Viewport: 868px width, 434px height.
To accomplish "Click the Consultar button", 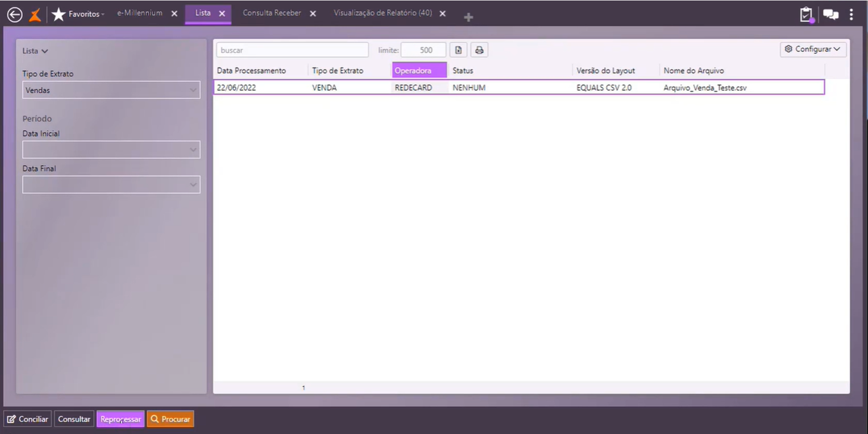I will tap(74, 419).
